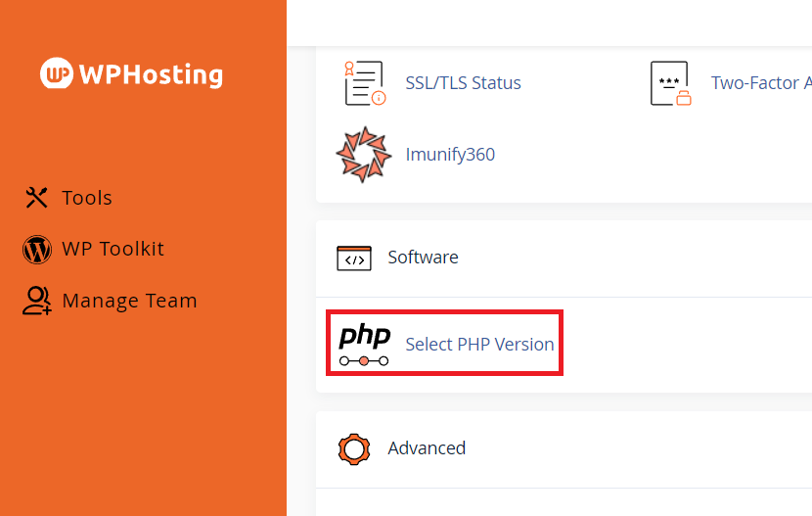Open the Select PHP Version link

point(479,345)
